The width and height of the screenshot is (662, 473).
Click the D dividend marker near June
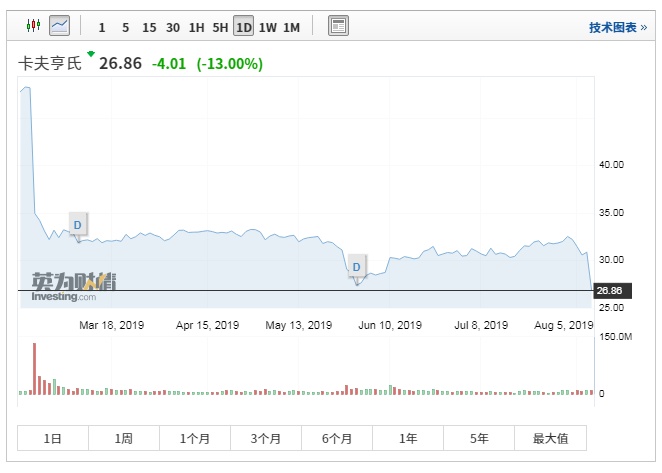pyautogui.click(x=356, y=266)
